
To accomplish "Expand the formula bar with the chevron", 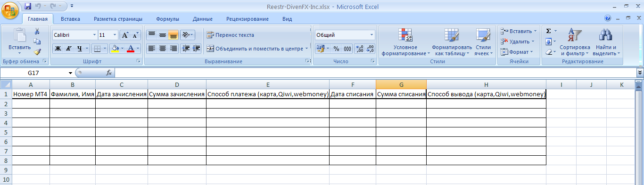I will click(640, 73).
